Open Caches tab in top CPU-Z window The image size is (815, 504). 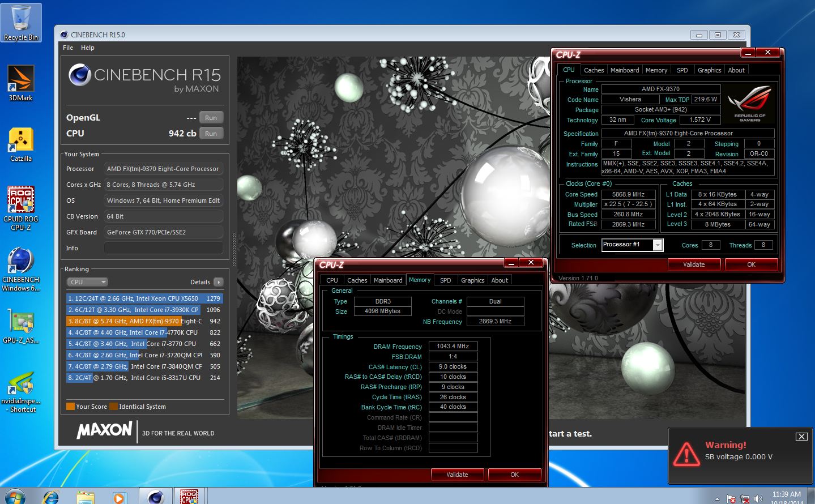click(594, 70)
